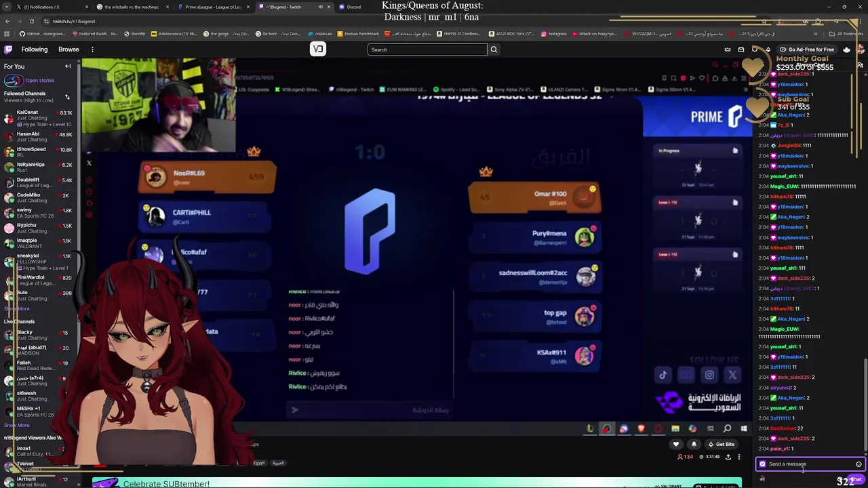Click the search magnifier button

[494, 49]
